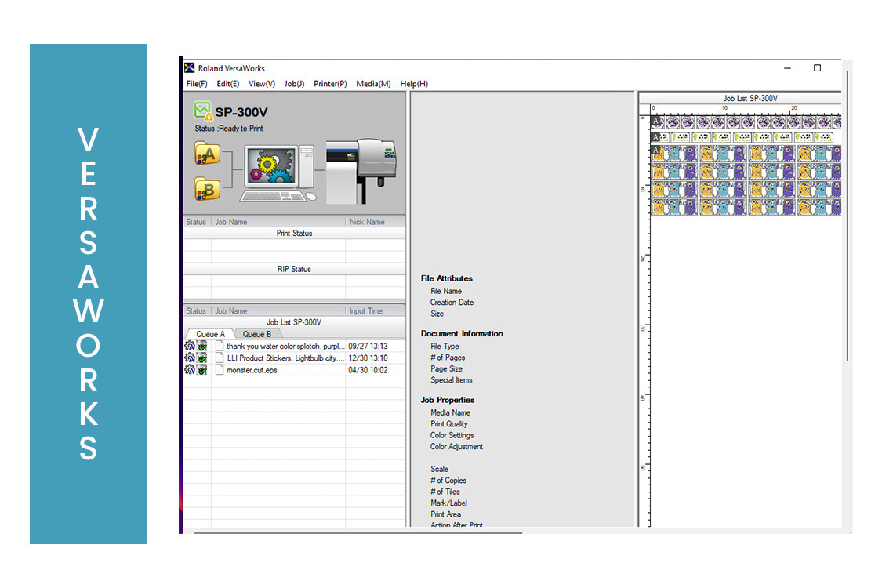Click the Nick Name column header
The image size is (882, 588).
pyautogui.click(x=376, y=222)
